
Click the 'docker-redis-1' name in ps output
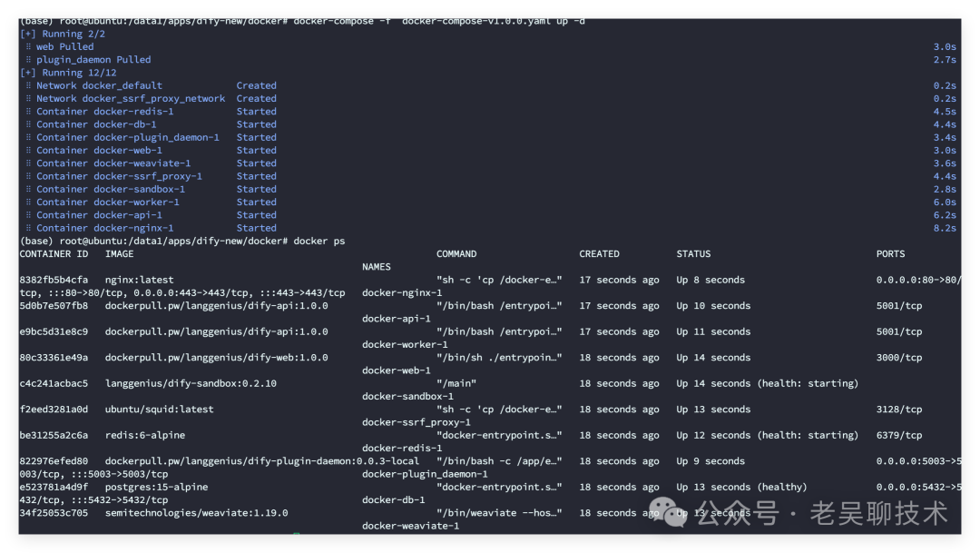(402, 448)
